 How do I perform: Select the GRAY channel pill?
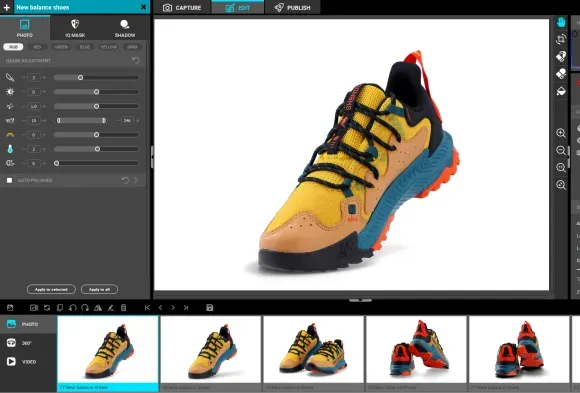pos(132,47)
